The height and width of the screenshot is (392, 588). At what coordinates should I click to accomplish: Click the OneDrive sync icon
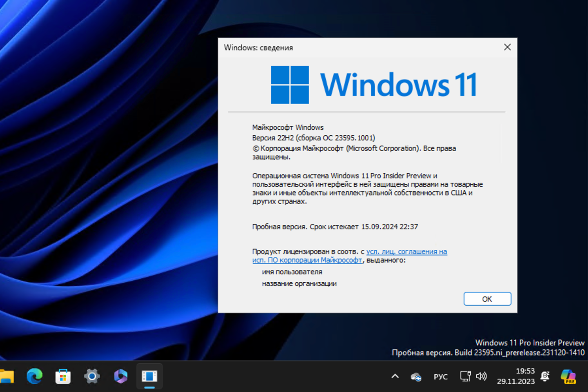coord(416,376)
